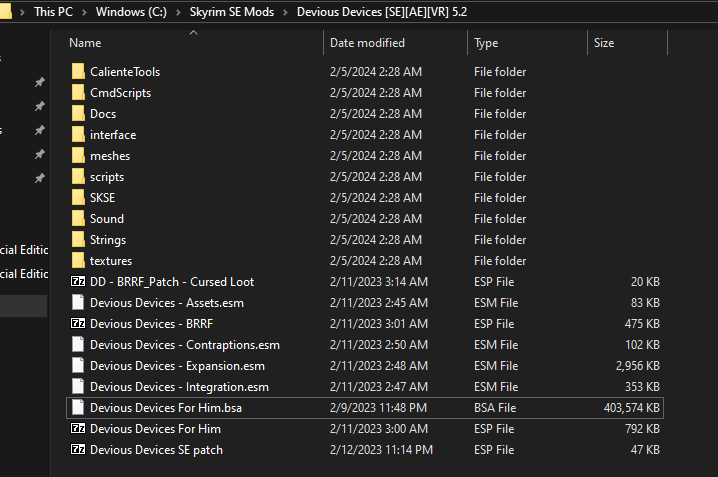Select the interface folder name
Image resolution: width=718 pixels, height=477 pixels.
pos(113,135)
